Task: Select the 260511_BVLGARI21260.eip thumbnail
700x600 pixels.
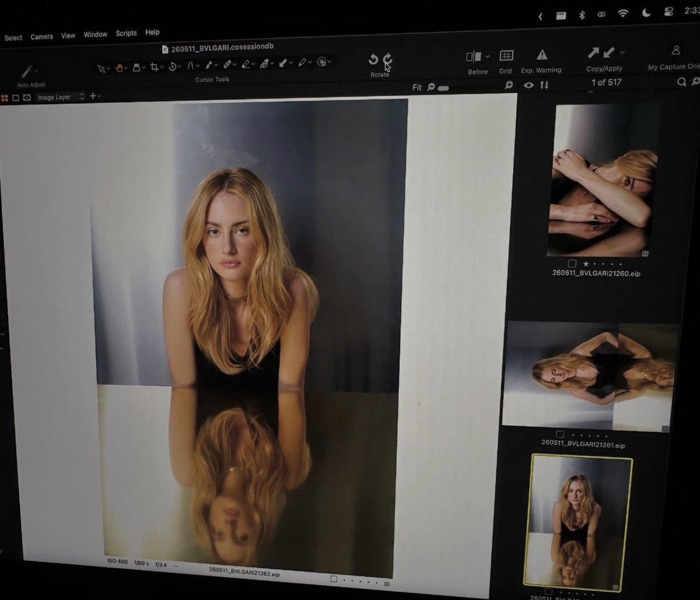Action: [604, 180]
